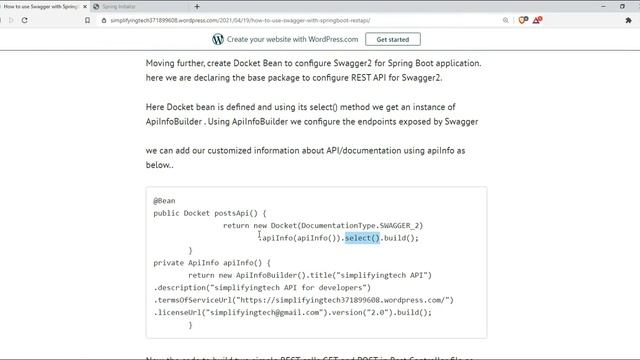View site security lock information
The width and height of the screenshot is (640, 360).
point(104,20)
